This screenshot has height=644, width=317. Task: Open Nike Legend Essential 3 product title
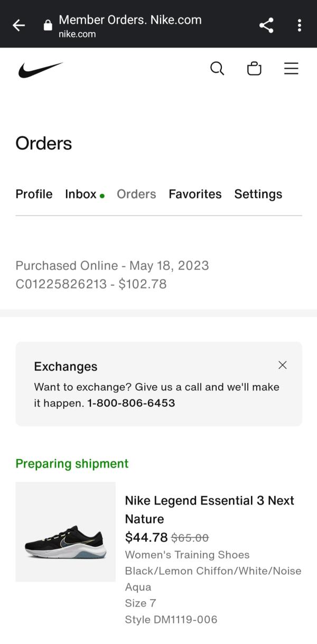coord(209,509)
